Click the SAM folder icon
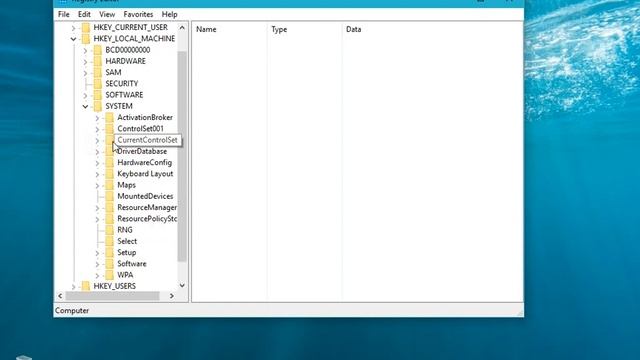The width and height of the screenshot is (640, 360). point(98,72)
